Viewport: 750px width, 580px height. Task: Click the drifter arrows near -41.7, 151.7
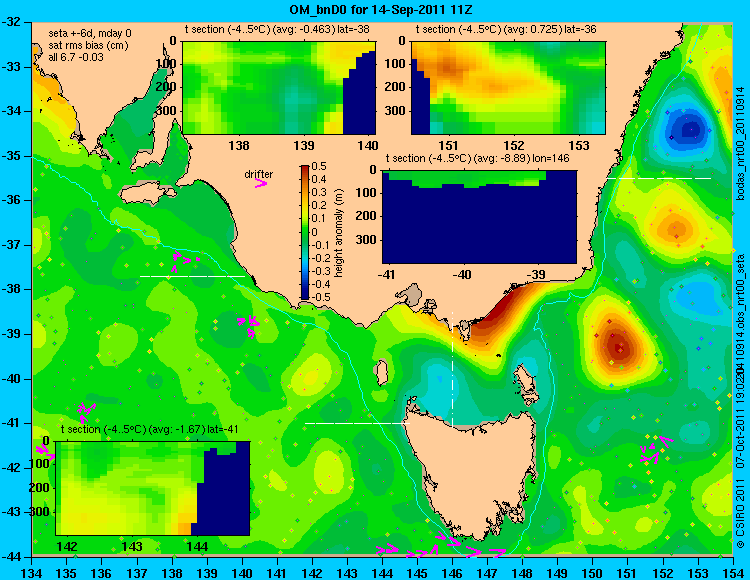656,450
